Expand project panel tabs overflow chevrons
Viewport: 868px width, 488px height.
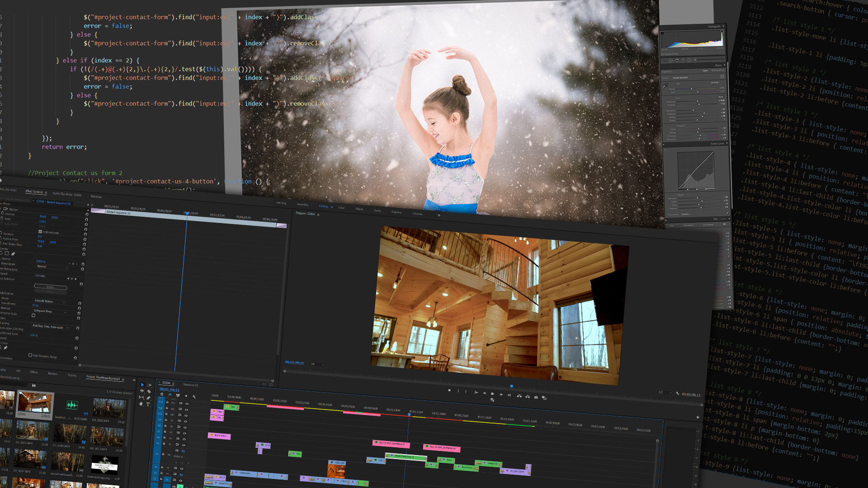pyautogui.click(x=134, y=380)
